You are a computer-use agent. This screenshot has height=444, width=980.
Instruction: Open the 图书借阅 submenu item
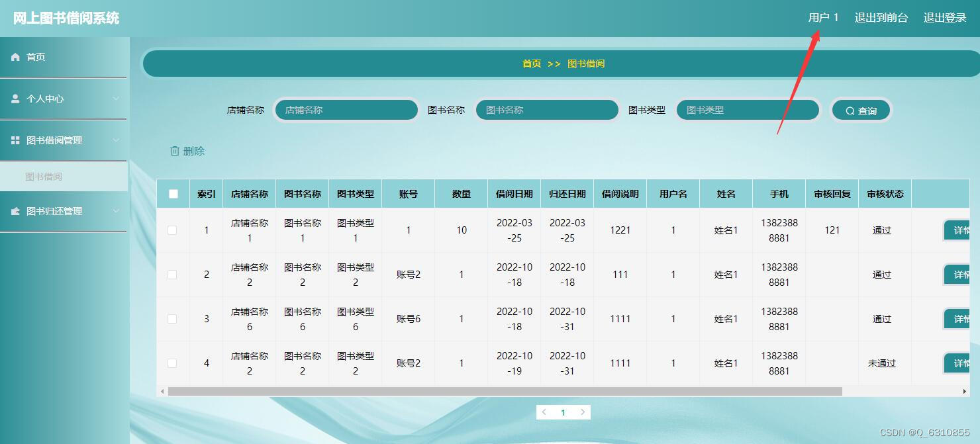point(45,176)
